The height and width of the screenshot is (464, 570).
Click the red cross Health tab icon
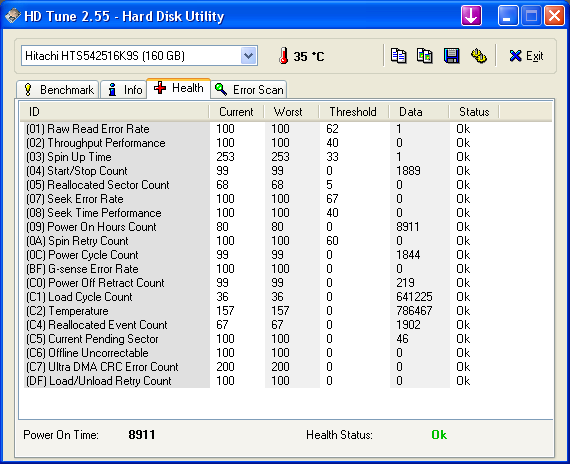coord(160,88)
